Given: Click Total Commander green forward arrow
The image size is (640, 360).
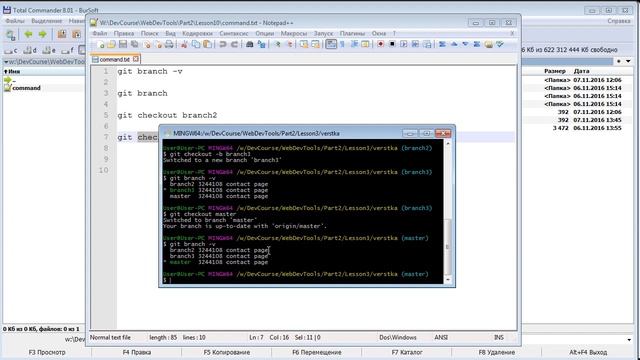Looking at the screenshot, I should coord(42,34).
